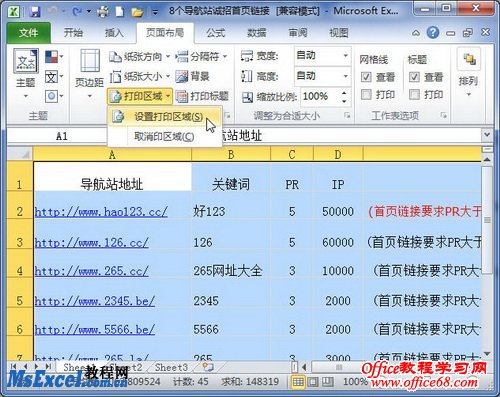Minimize the ribbon with the caret icon
The width and height of the screenshot is (500, 397).
[x=416, y=33]
